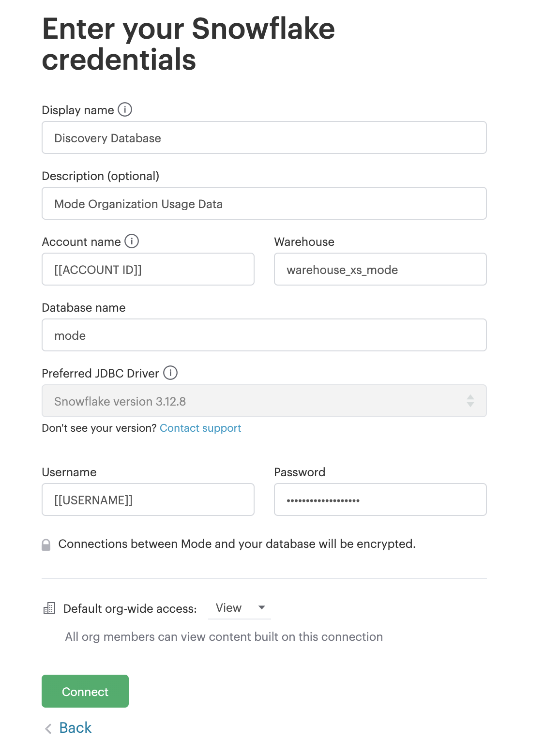The image size is (545, 756).
Task: Click the 'Warehouse' label text
Action: coord(304,242)
